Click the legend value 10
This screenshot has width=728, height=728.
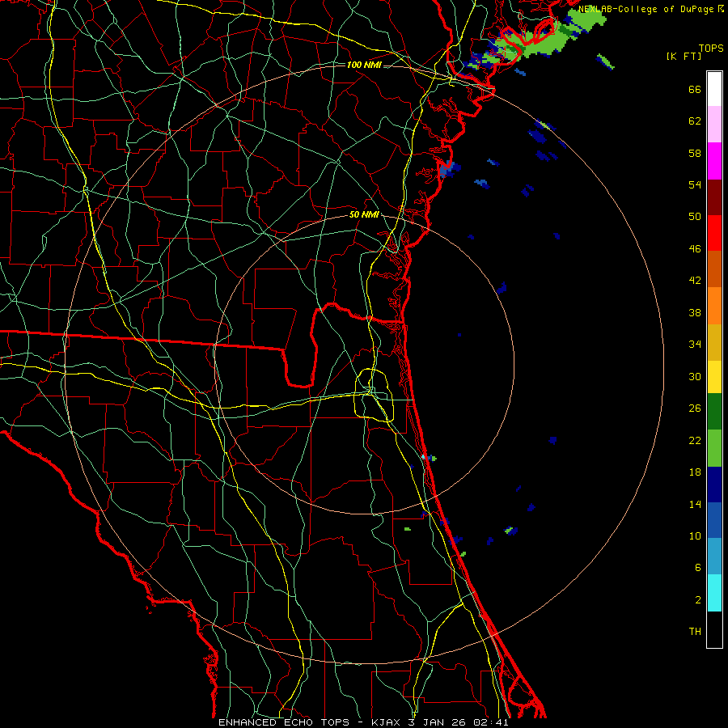click(695, 535)
